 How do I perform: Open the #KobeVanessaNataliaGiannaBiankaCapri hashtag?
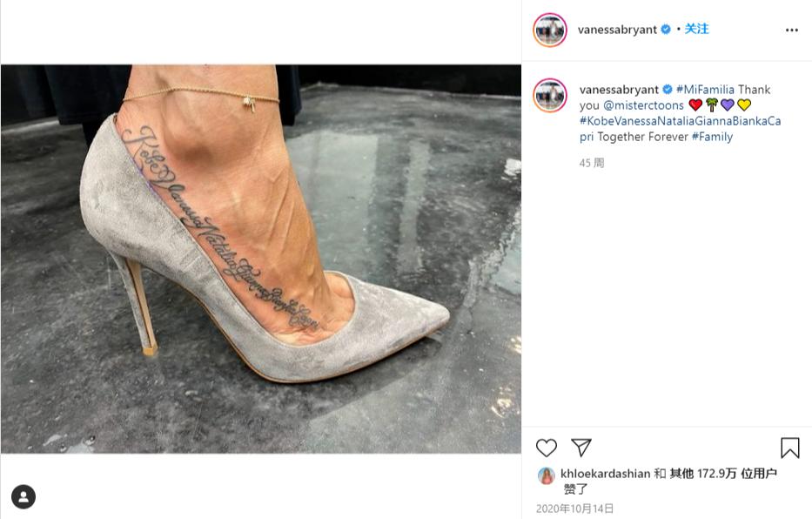pyautogui.click(x=680, y=129)
